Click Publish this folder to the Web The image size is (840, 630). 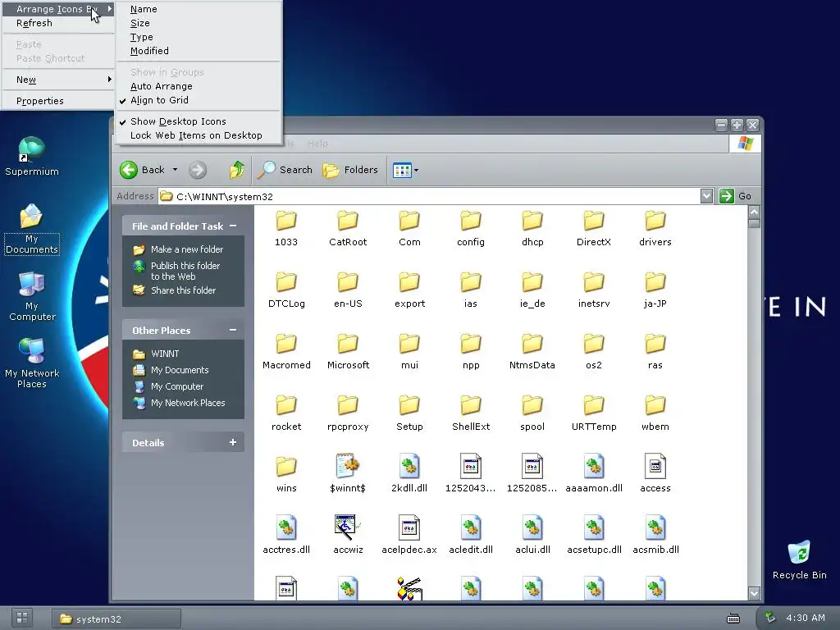click(x=185, y=271)
